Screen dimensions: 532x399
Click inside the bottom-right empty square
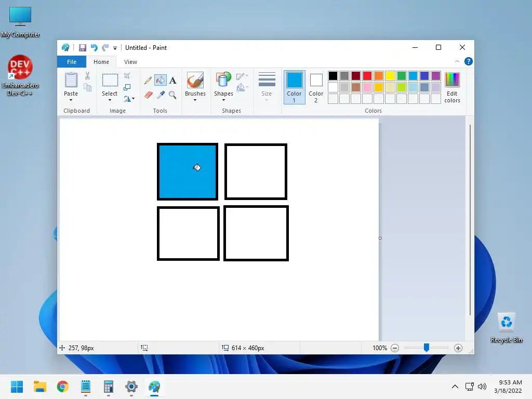tap(256, 233)
